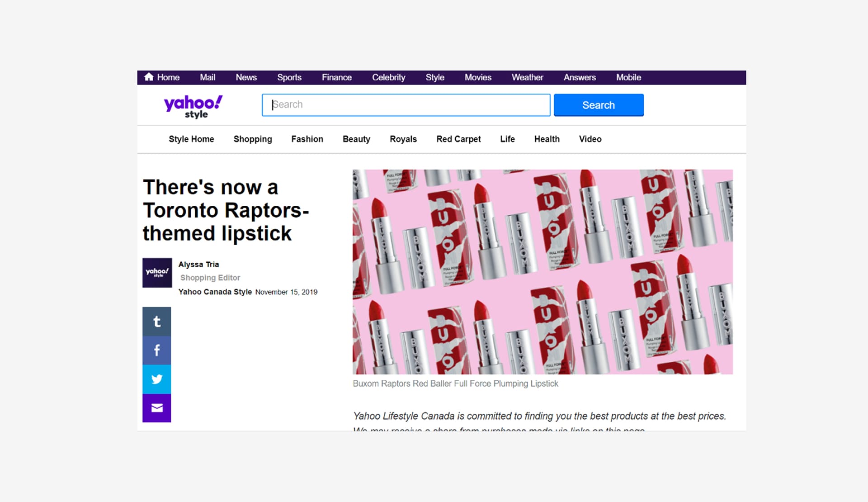This screenshot has width=868, height=502.
Task: Open the Health section
Action: (547, 139)
